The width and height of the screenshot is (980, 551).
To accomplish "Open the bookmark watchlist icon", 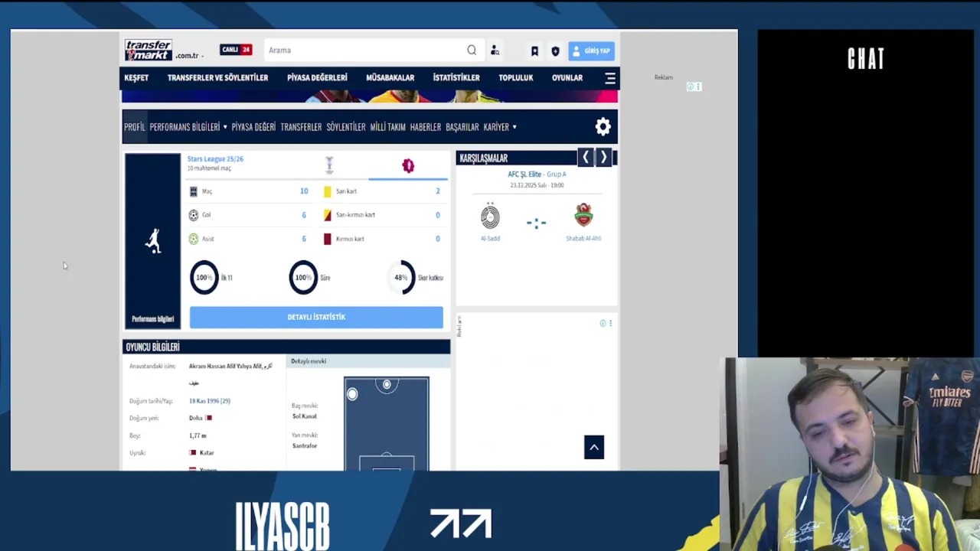I will (x=534, y=51).
